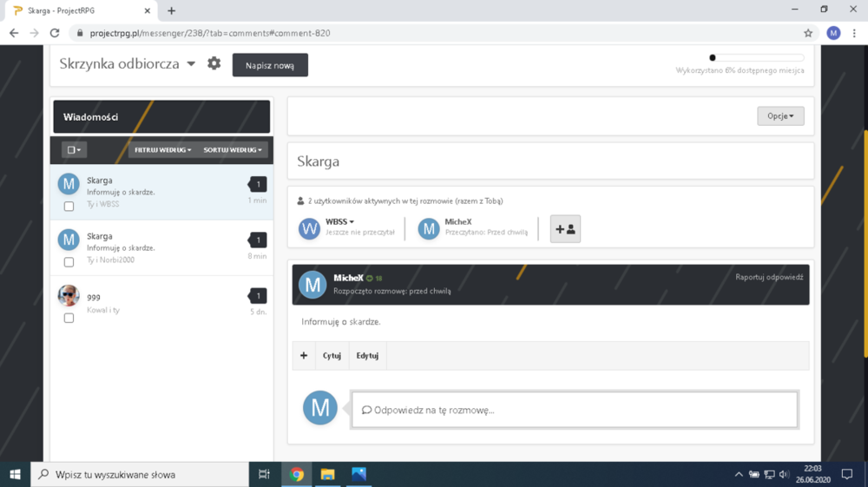Image resolution: width=868 pixels, height=487 pixels.
Task: Open notification center icon
Action: [847, 474]
